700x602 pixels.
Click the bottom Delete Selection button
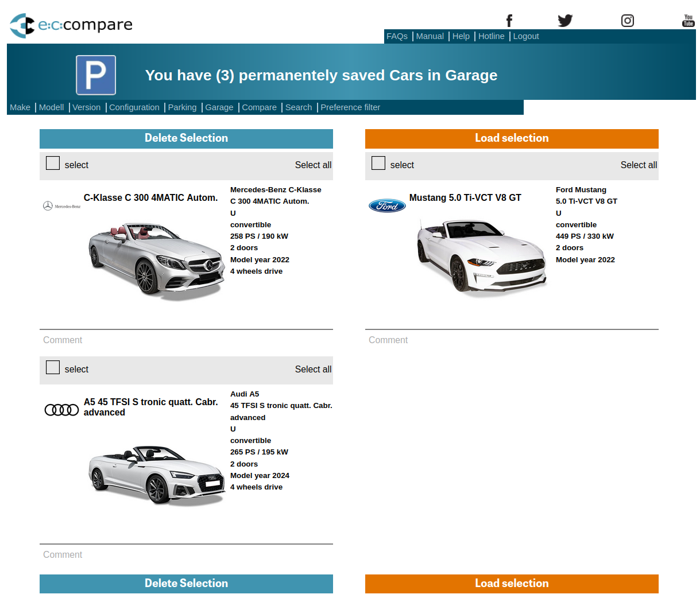pyautogui.click(x=186, y=584)
